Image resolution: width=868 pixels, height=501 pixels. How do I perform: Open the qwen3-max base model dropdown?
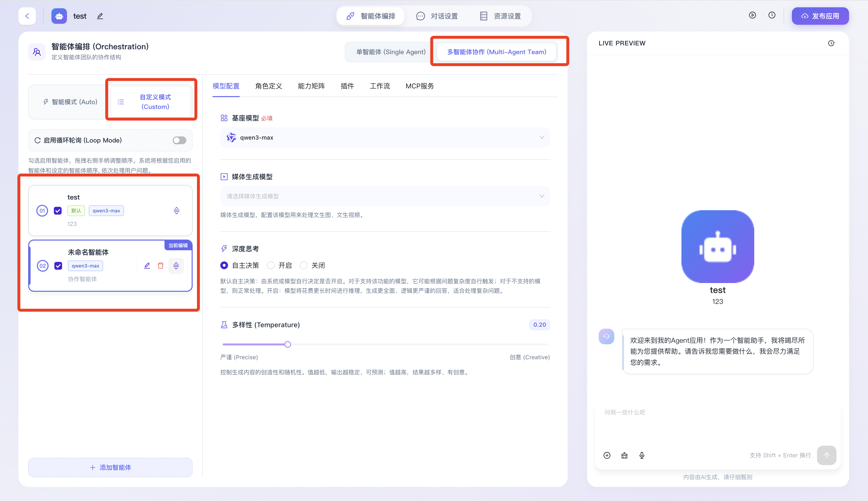pos(385,138)
